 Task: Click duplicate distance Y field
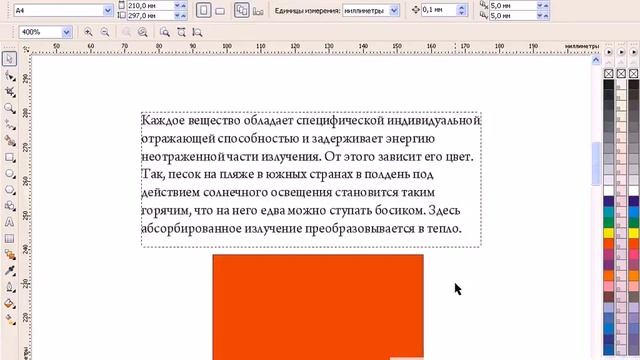(x=513, y=16)
